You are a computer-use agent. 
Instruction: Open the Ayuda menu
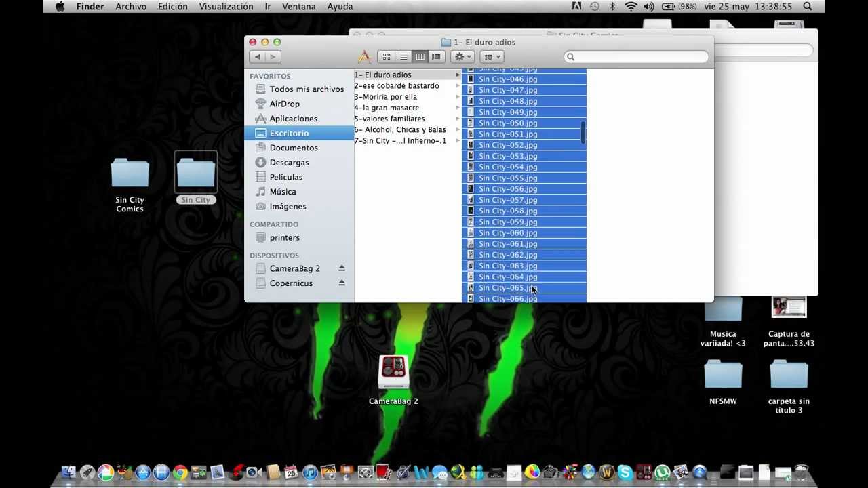pos(340,7)
